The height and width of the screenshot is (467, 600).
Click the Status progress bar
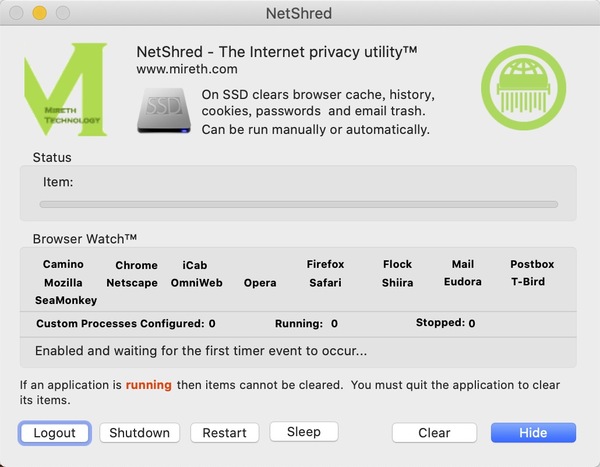click(x=298, y=204)
